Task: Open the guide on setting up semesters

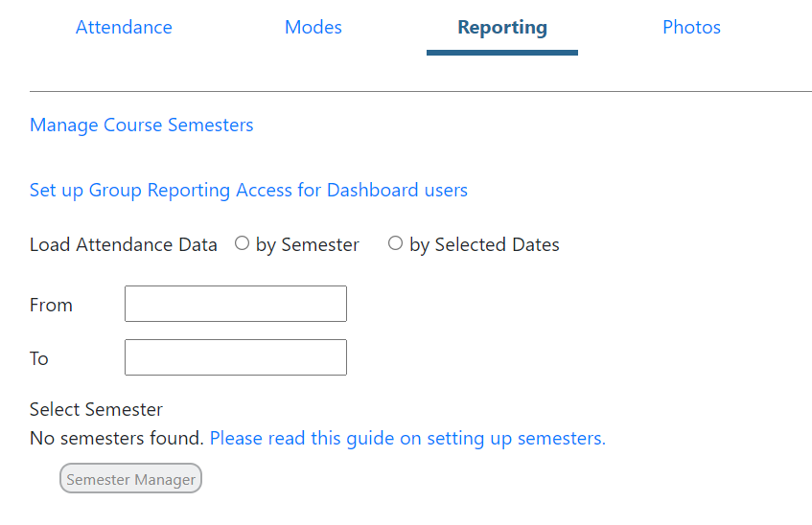Action: [407, 439]
